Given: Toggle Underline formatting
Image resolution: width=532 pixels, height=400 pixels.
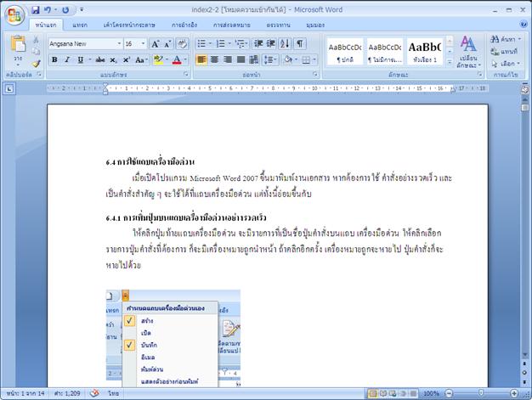Looking at the screenshot, I should click(80, 59).
